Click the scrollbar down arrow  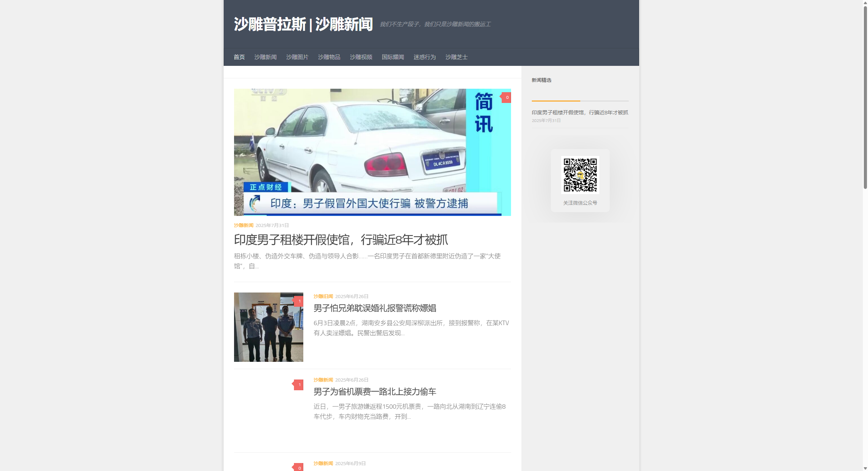click(865, 468)
